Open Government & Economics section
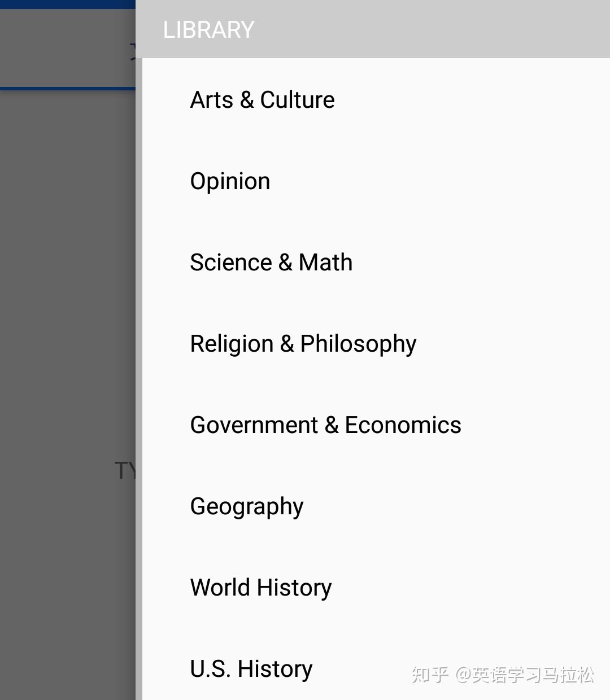This screenshot has height=700, width=610. tap(325, 425)
